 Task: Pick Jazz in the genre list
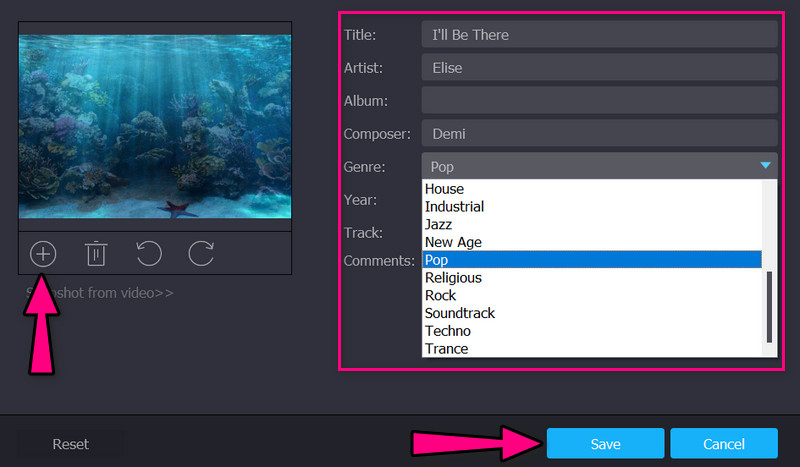[440, 225]
